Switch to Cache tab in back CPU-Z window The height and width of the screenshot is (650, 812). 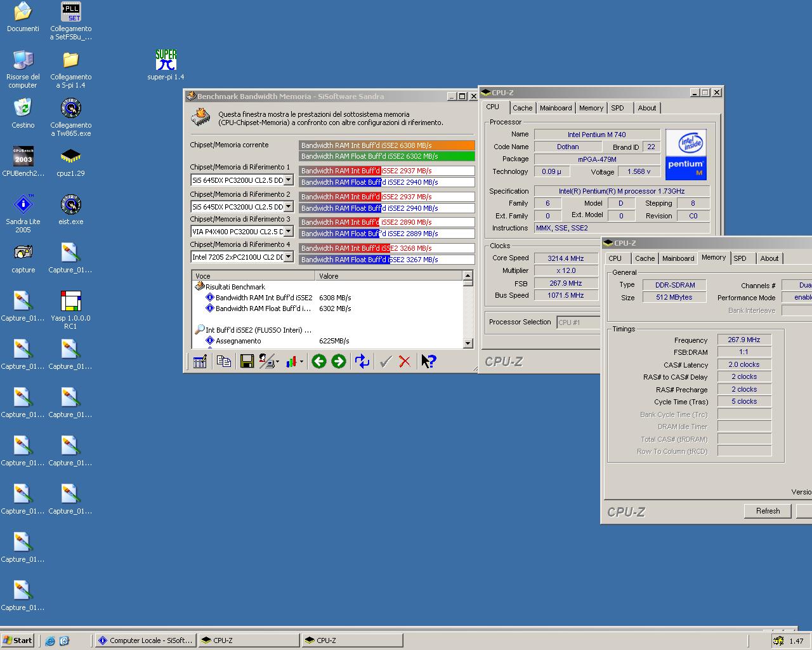(523, 108)
